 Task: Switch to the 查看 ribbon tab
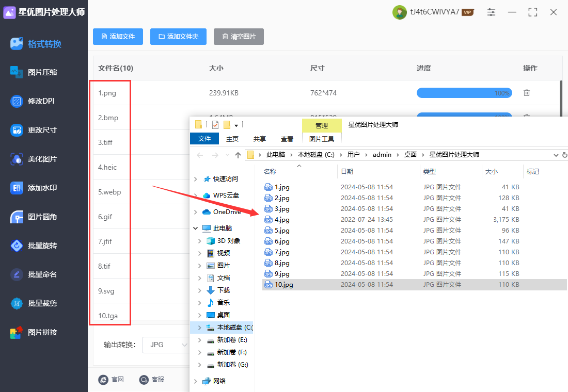287,139
